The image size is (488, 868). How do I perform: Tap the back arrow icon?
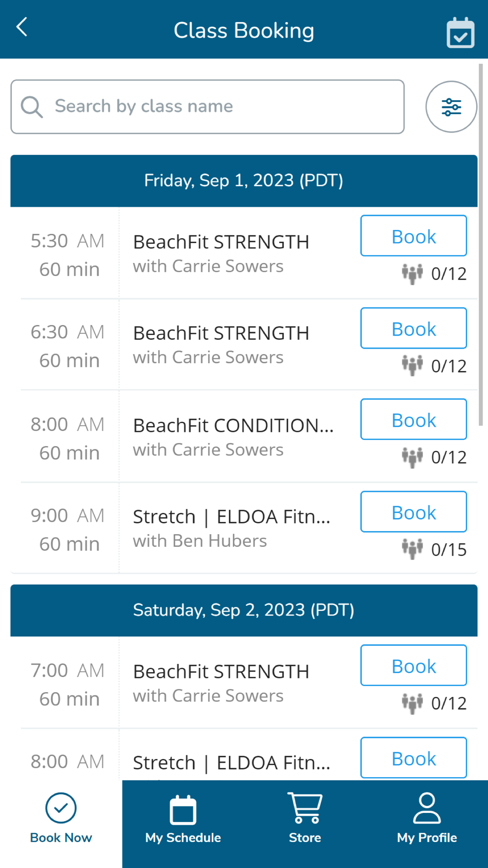22,27
